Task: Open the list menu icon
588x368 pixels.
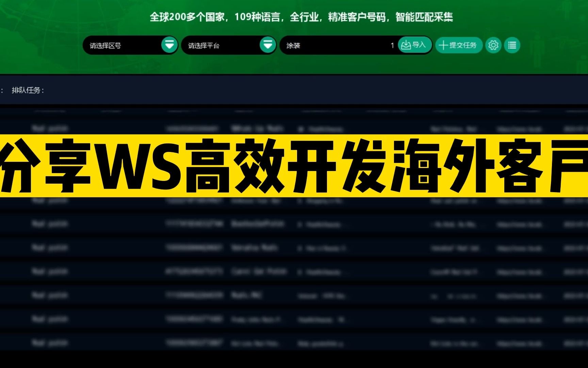Action: [x=512, y=45]
